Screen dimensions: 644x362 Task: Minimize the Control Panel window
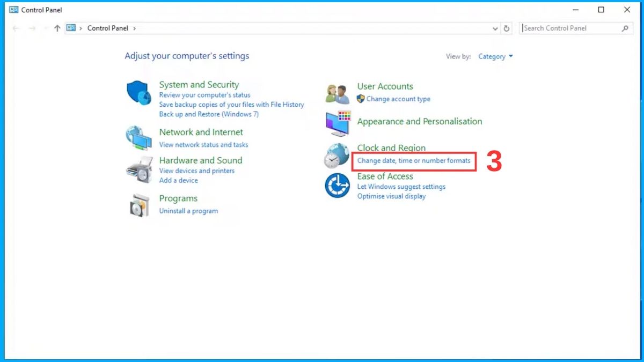pyautogui.click(x=575, y=10)
